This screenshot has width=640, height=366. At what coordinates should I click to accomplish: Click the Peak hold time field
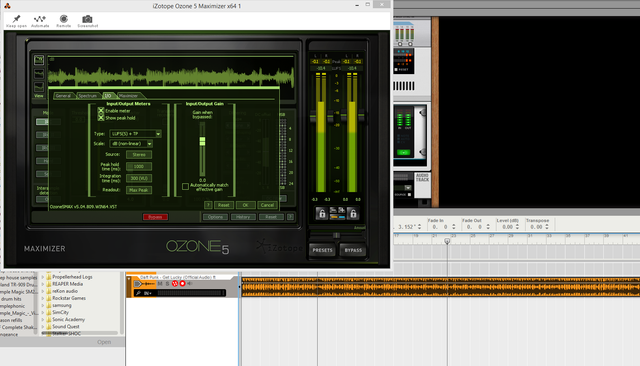tap(139, 166)
